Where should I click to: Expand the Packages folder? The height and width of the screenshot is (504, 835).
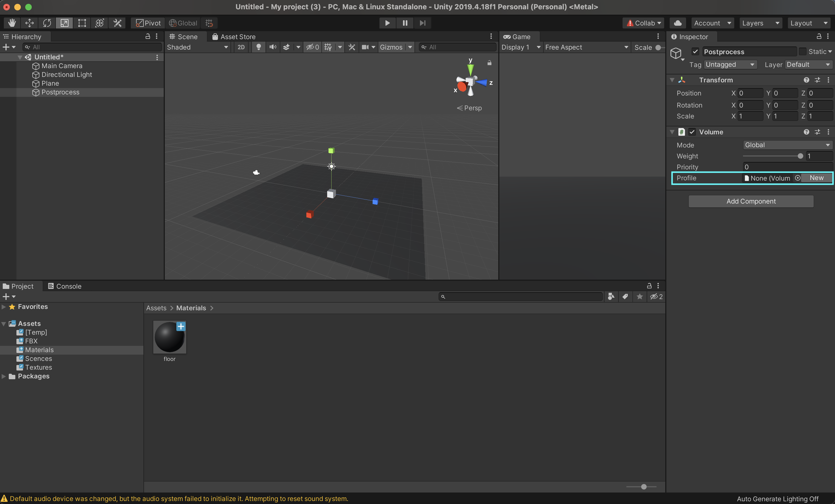pyautogui.click(x=4, y=376)
